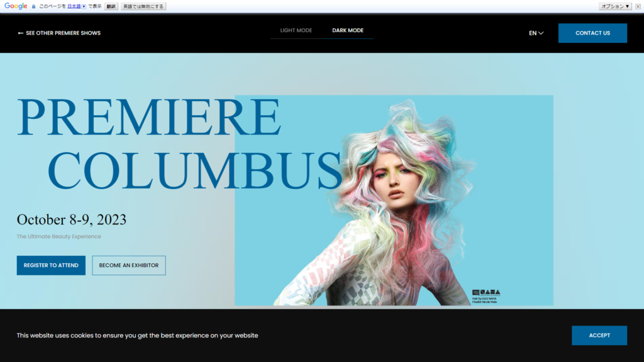Expand the EN language selector

click(535, 33)
